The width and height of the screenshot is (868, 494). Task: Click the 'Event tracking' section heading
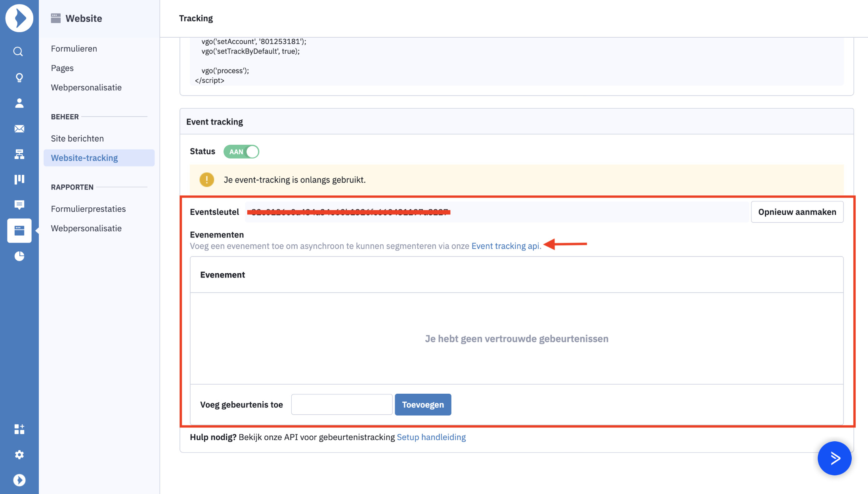[214, 122]
